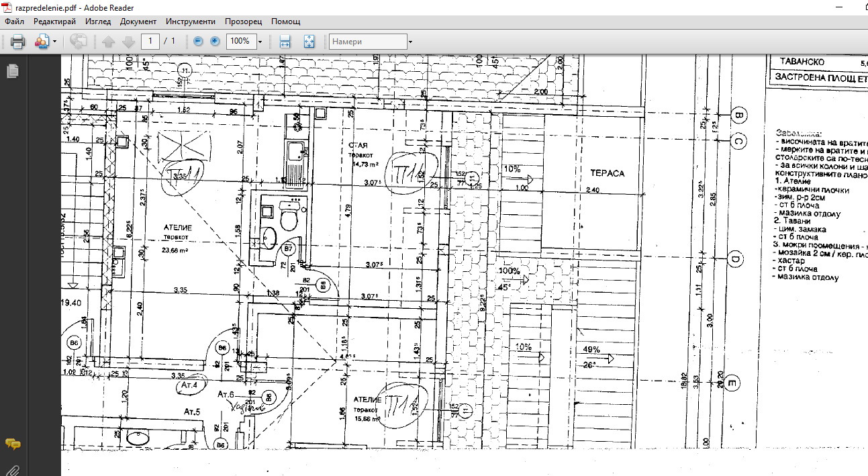
Task: Open the Помощ menu
Action: (285, 21)
